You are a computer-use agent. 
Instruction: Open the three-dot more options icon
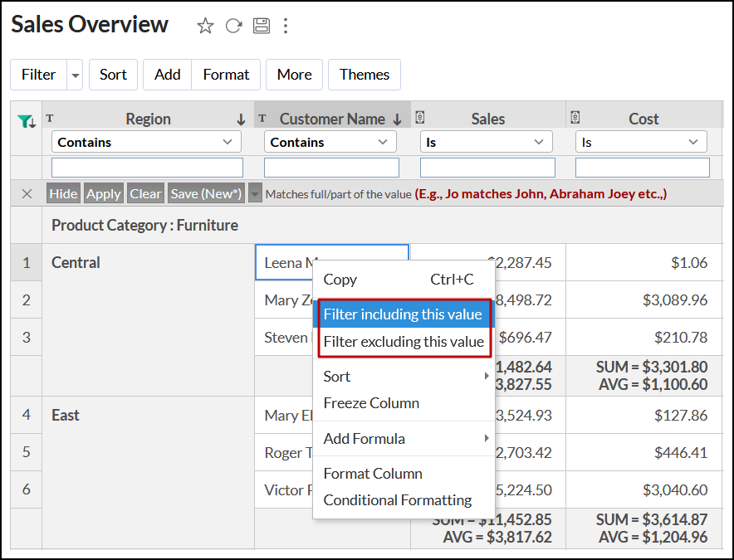(x=286, y=26)
